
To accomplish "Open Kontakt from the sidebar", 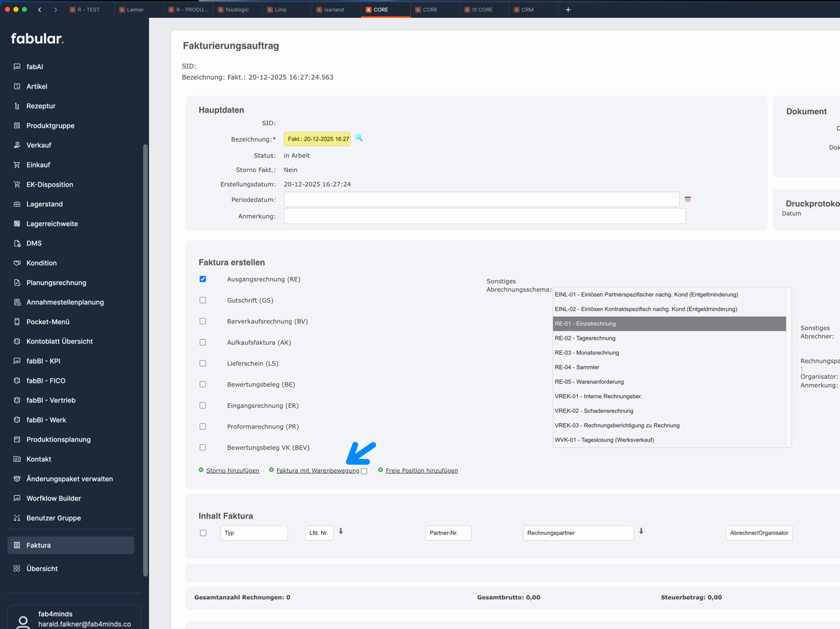I will [x=38, y=459].
